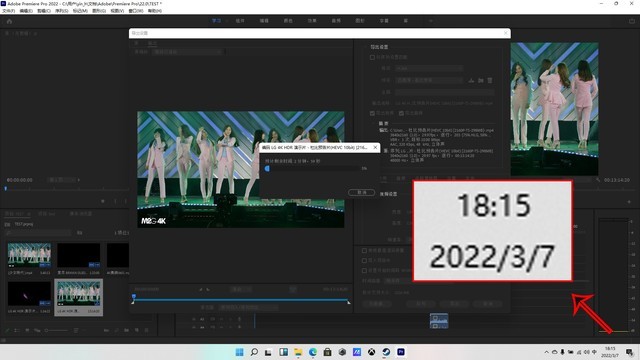The width and height of the screenshot is (640, 360).
Task: Click Cancel button in encoding progress dialog
Action: click(362, 192)
